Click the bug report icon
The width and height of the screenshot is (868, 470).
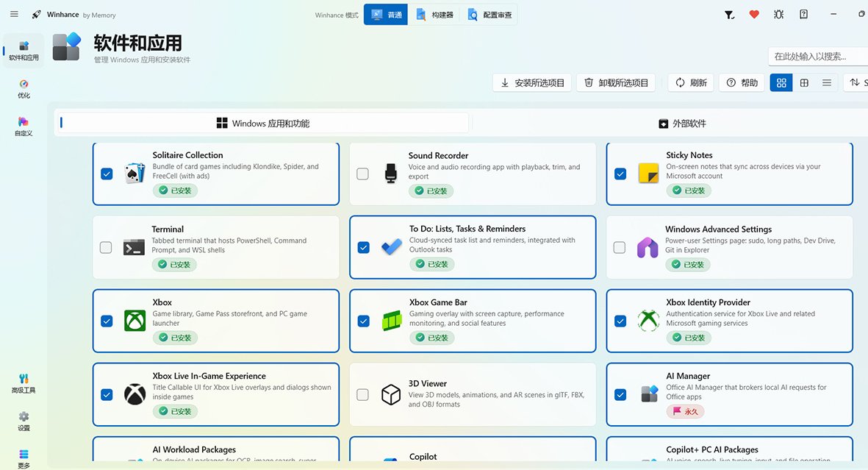779,15
